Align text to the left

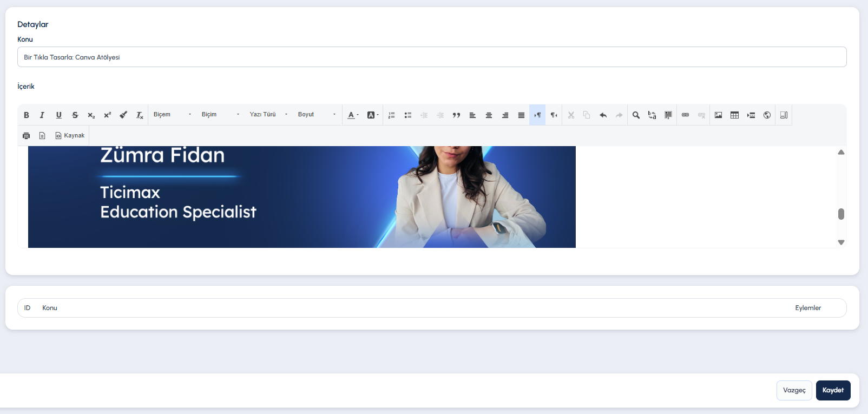(472, 115)
